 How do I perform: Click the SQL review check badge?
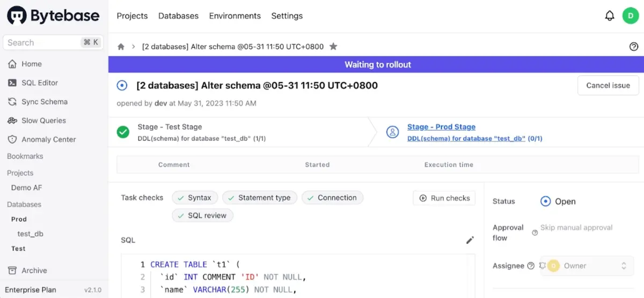pyautogui.click(x=202, y=215)
